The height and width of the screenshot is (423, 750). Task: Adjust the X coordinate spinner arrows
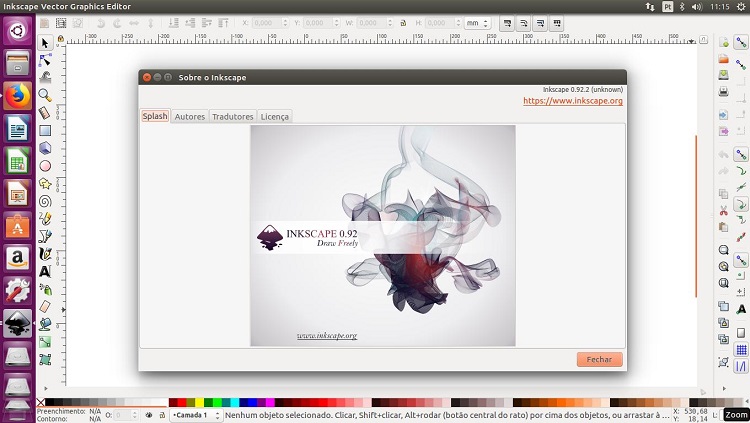click(x=285, y=23)
